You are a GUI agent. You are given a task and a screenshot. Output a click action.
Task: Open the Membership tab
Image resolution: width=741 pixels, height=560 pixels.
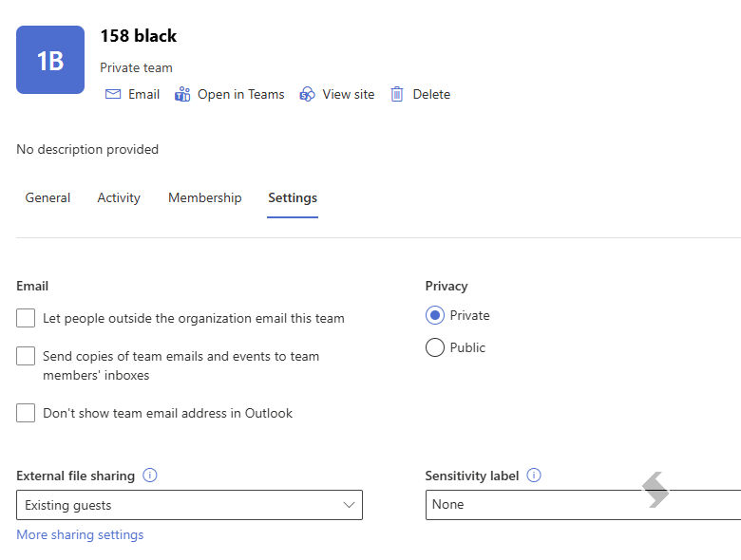click(204, 197)
